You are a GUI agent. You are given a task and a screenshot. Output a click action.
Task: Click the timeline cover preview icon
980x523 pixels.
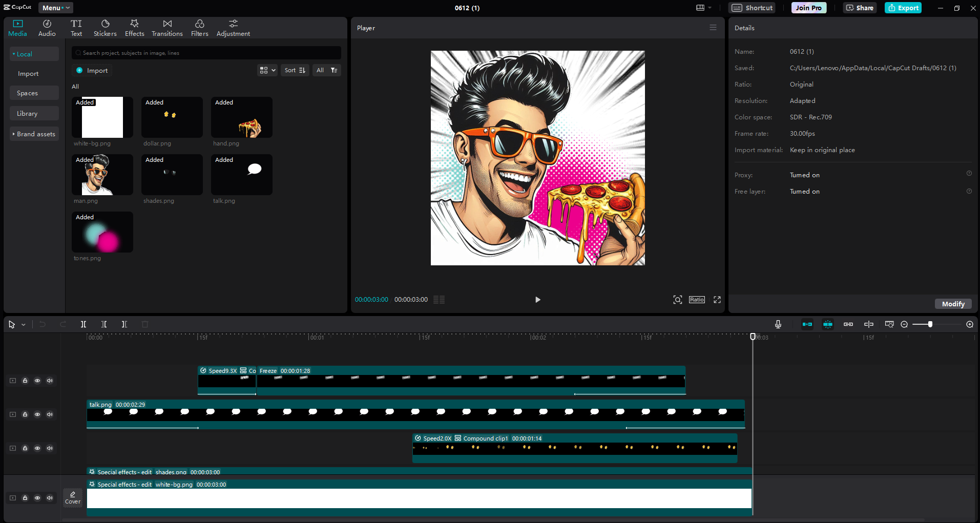click(x=889, y=324)
